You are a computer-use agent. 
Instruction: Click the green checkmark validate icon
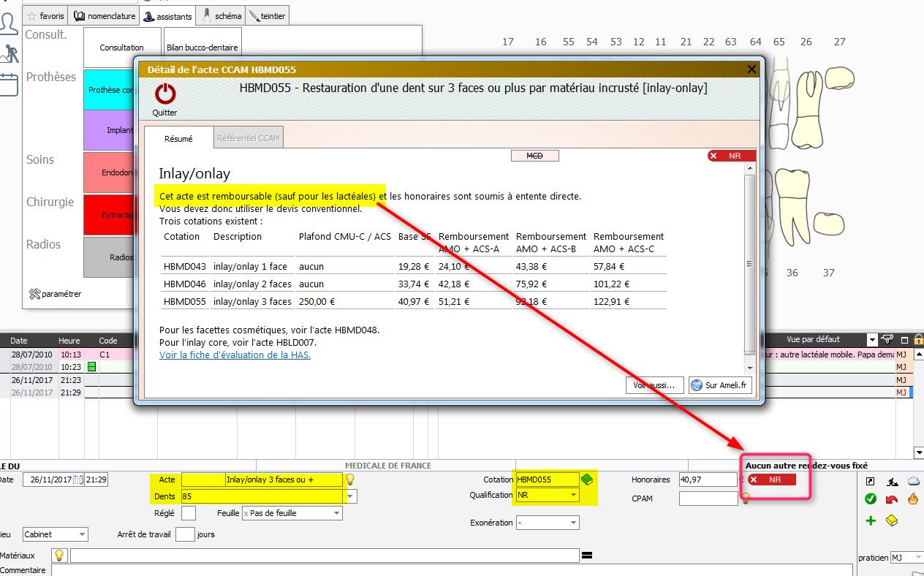click(871, 499)
